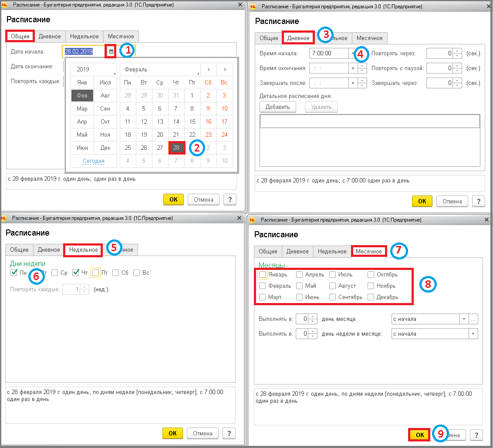Increase the Повторять через seconds spinner
This screenshot has height=448, width=493.
point(458,51)
